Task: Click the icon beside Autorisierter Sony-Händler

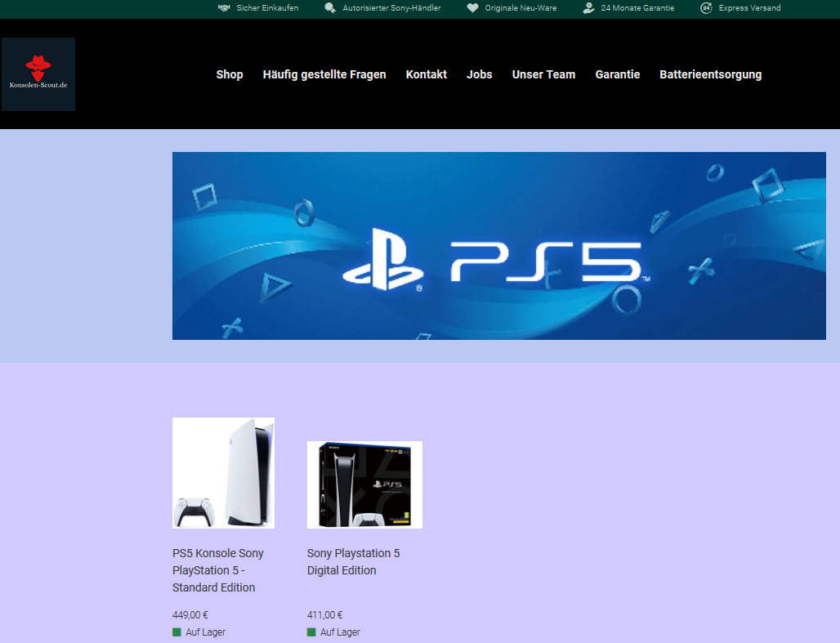Action: (x=330, y=8)
